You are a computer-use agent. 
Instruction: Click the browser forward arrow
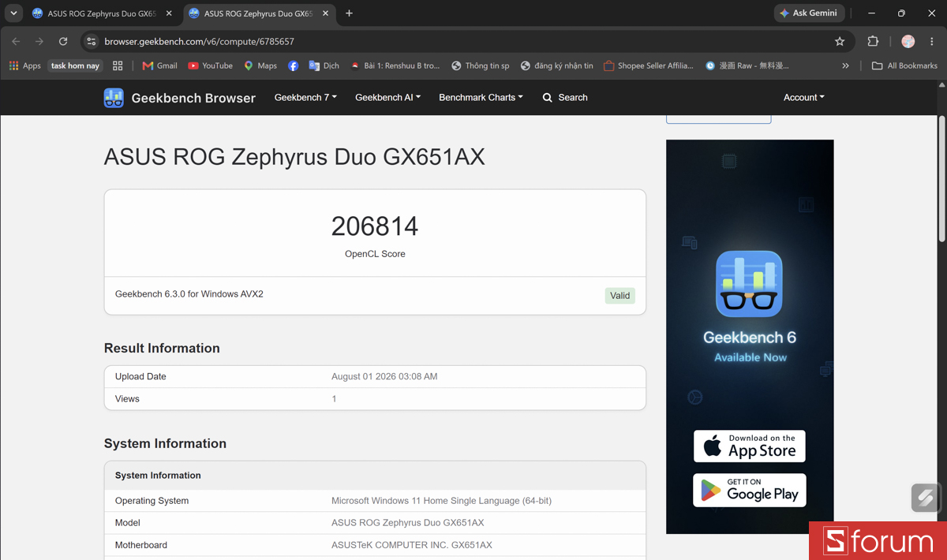pos(39,41)
